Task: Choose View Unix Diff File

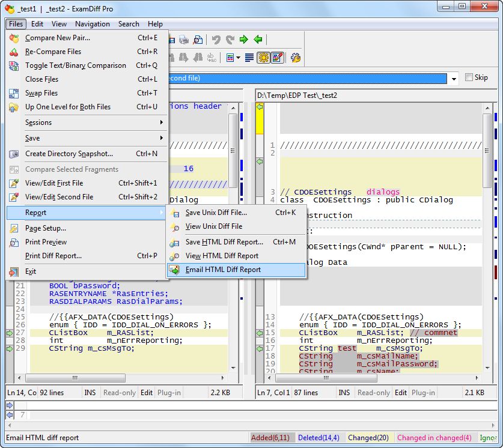Action: 236,226
